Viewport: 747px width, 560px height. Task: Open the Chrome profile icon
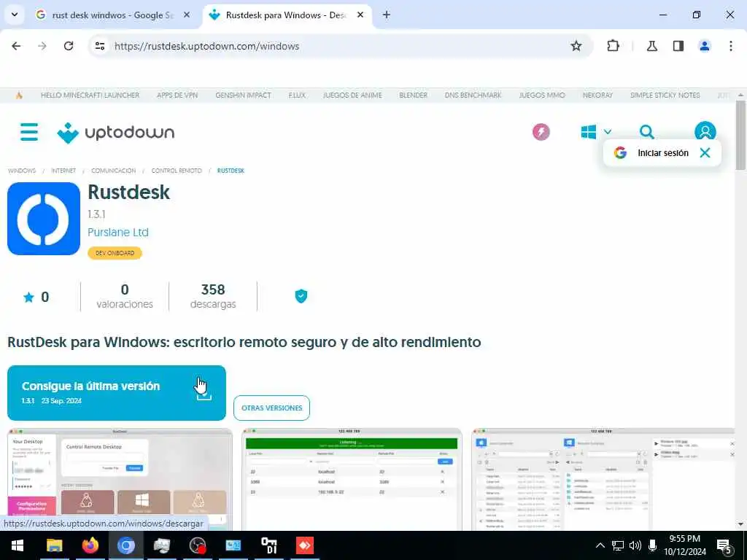click(705, 46)
